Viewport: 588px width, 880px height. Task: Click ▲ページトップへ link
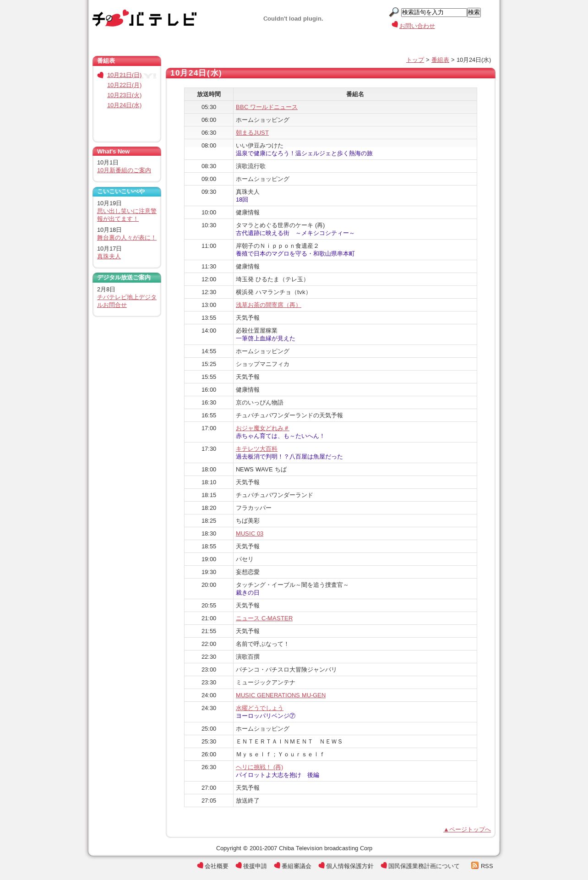coord(467,830)
